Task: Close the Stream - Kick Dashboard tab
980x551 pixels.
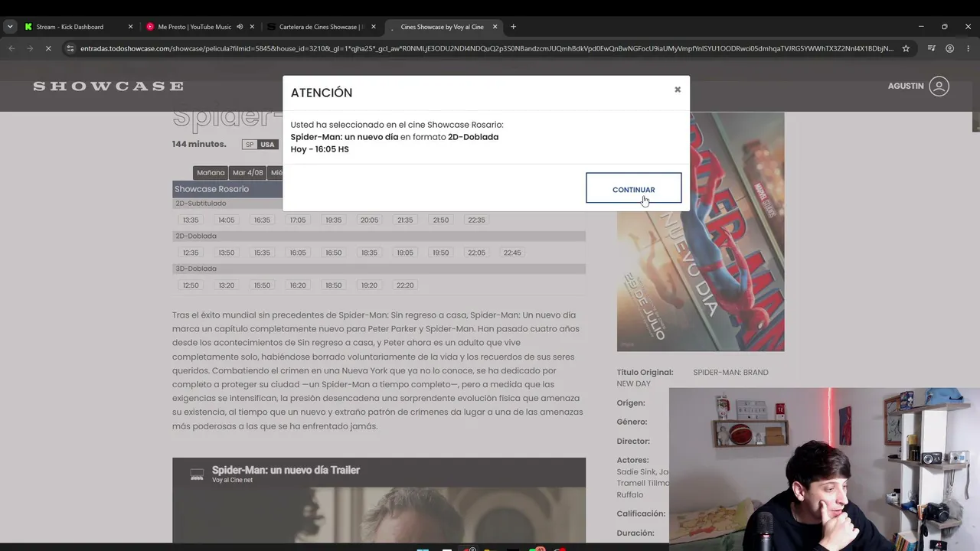Action: click(130, 27)
